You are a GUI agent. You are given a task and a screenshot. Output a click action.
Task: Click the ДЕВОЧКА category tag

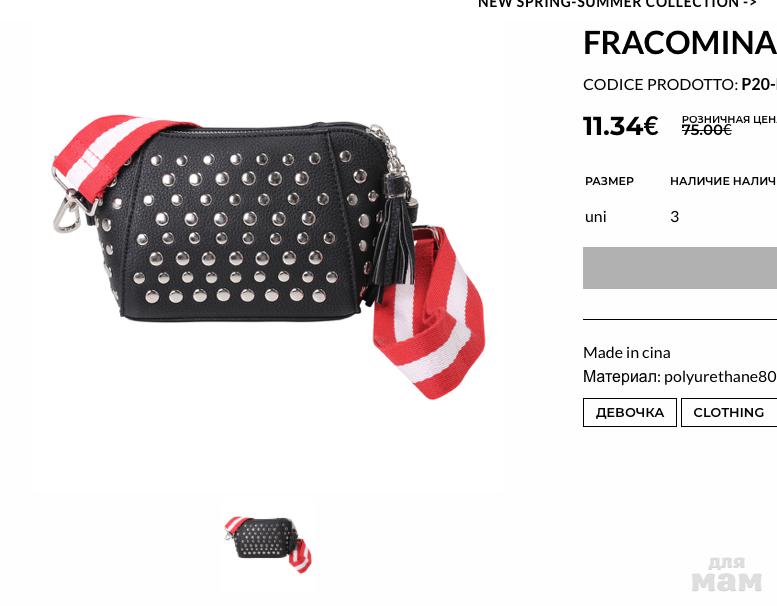(x=629, y=412)
